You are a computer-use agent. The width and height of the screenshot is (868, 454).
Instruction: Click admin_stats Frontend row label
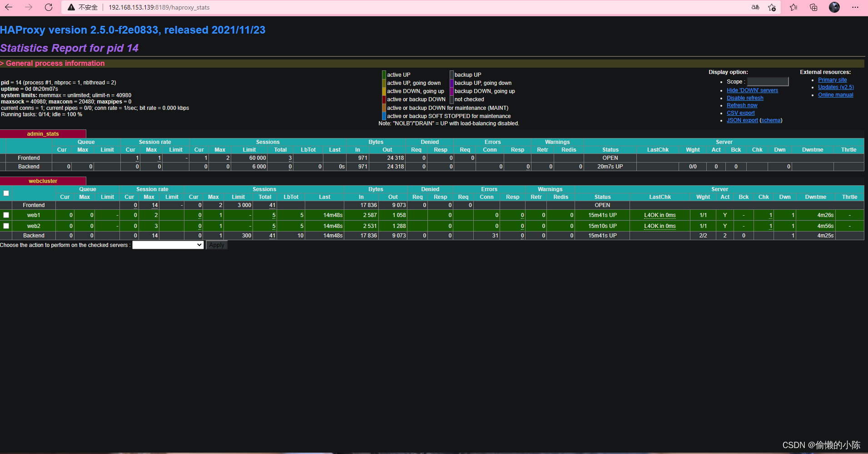(29, 158)
